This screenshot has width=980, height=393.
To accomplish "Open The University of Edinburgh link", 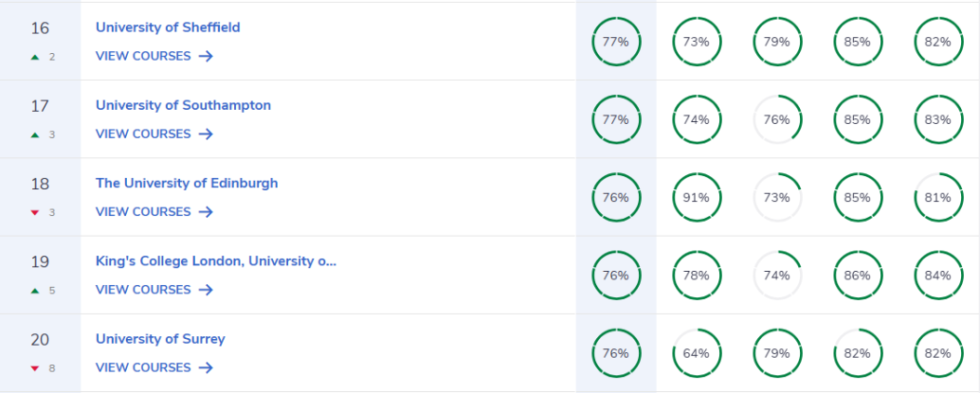I will click(187, 183).
